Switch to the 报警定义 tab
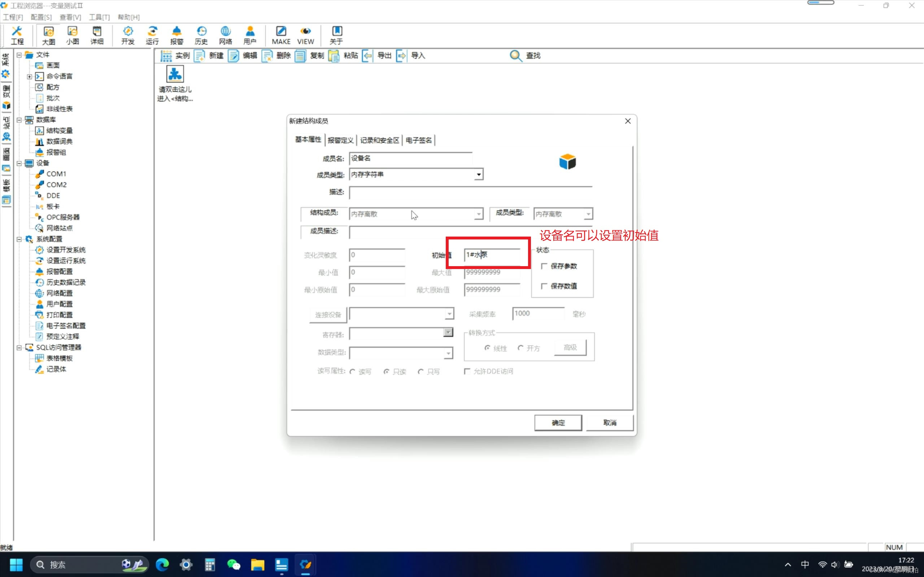The height and width of the screenshot is (577, 924). click(x=340, y=140)
